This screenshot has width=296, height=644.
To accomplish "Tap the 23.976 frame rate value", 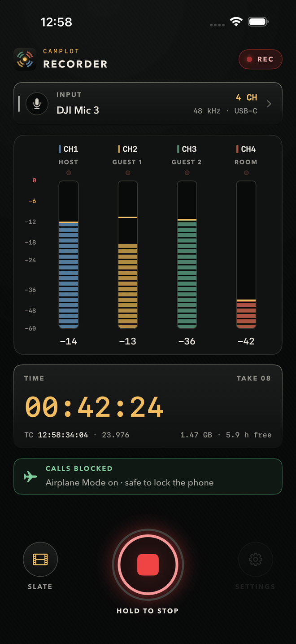I will click(x=116, y=435).
